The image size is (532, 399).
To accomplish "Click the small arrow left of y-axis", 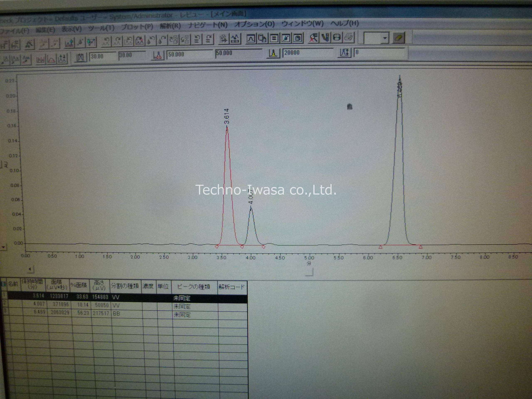I will [3, 247].
